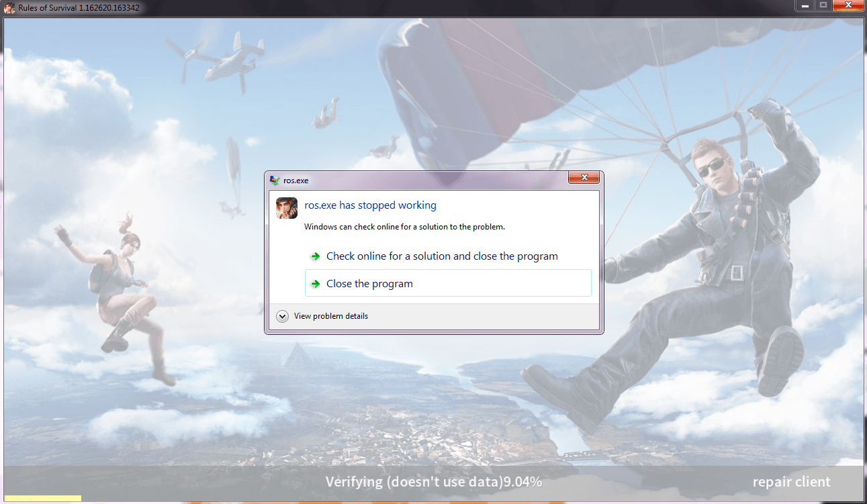Close the ros.exe error dialog
This screenshot has width=867, height=504.
tap(584, 177)
